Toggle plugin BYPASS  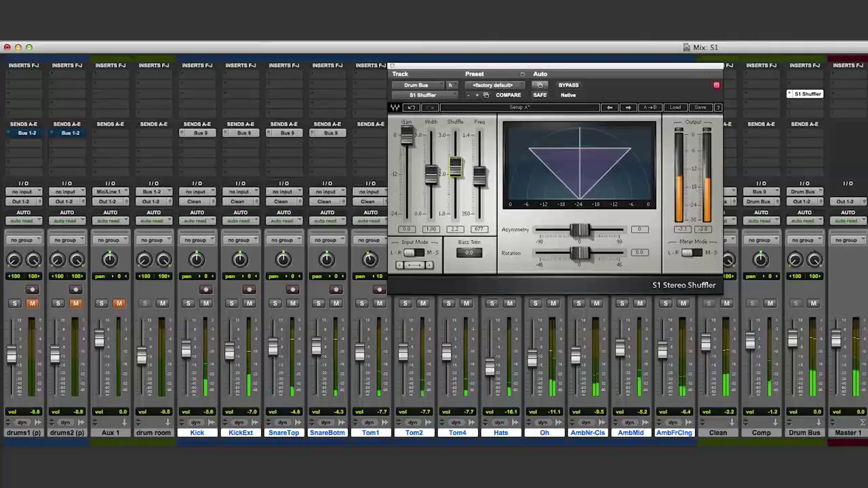568,85
